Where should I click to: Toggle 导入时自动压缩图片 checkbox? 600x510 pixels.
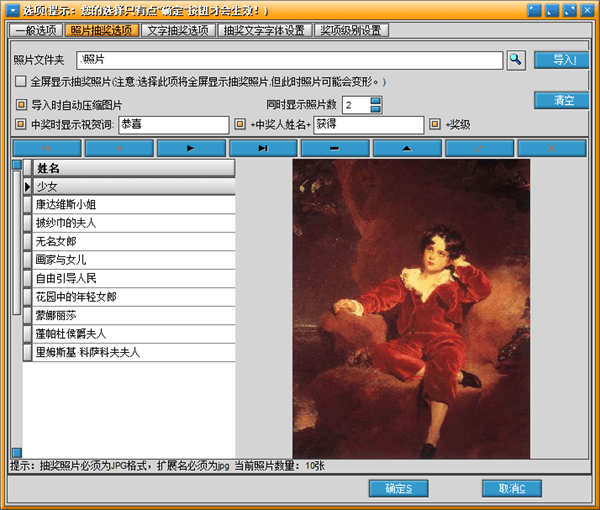coord(21,105)
